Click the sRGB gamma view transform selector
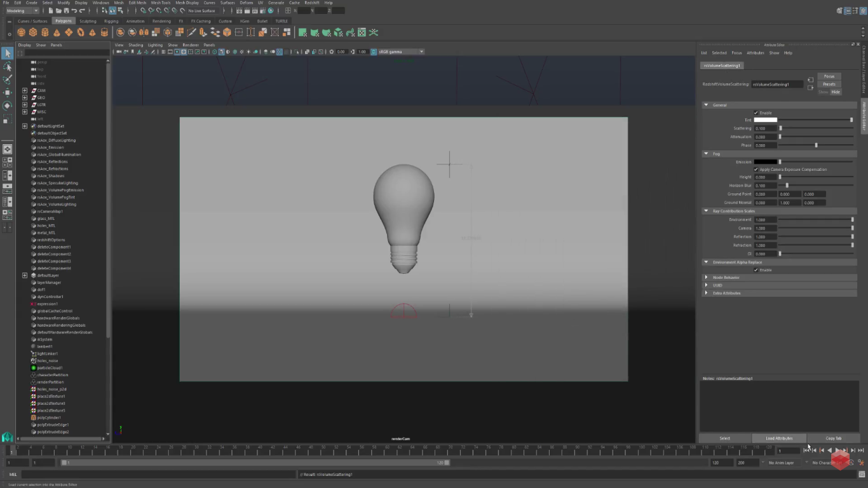This screenshot has height=488, width=868. (x=397, y=51)
